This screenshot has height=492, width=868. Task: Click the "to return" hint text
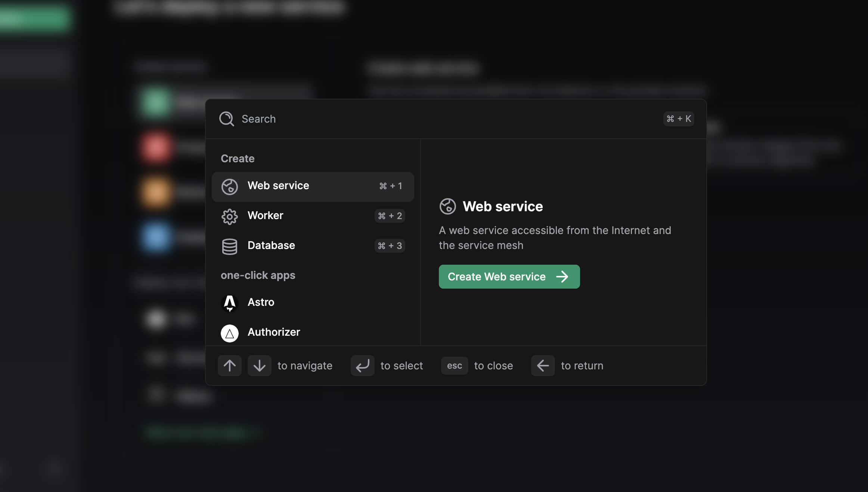[582, 366]
